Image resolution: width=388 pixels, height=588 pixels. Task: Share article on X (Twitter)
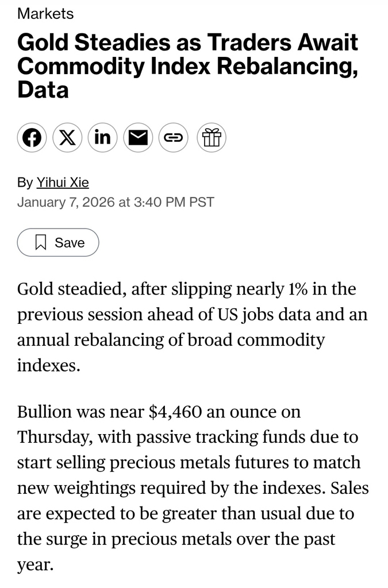tap(67, 137)
